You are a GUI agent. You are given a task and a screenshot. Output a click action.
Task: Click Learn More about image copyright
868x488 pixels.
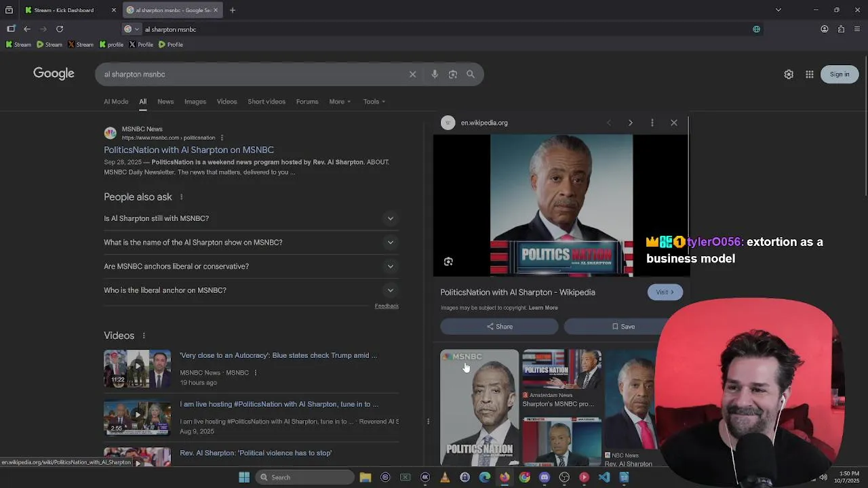coord(543,308)
